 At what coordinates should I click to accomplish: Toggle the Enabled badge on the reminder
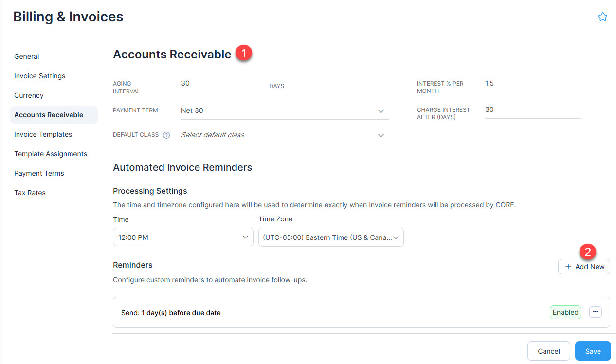[x=565, y=312]
